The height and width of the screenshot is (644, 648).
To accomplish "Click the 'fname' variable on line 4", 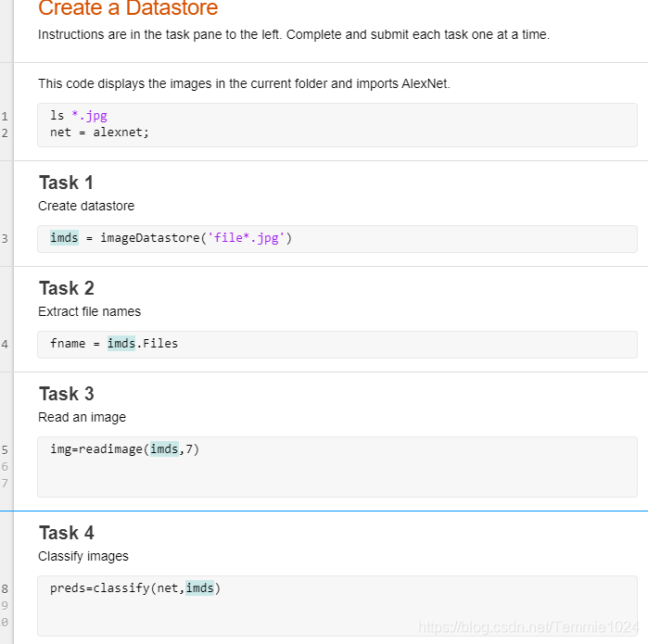I will [x=68, y=344].
